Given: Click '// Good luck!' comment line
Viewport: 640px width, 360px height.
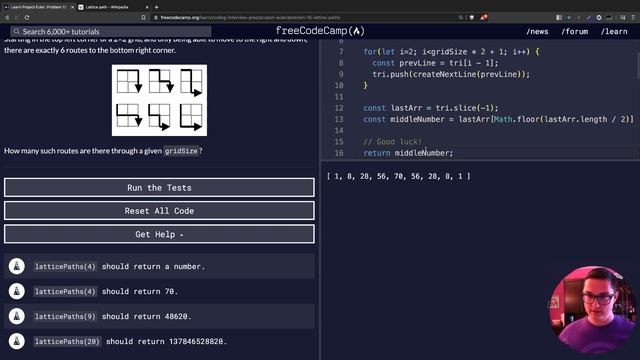Looking at the screenshot, I should tap(392, 142).
